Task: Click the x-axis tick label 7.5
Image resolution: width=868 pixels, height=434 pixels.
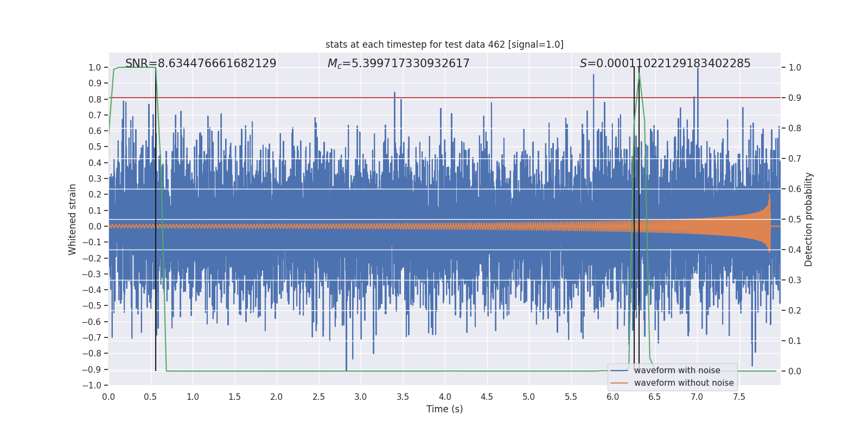Action: pos(739,397)
